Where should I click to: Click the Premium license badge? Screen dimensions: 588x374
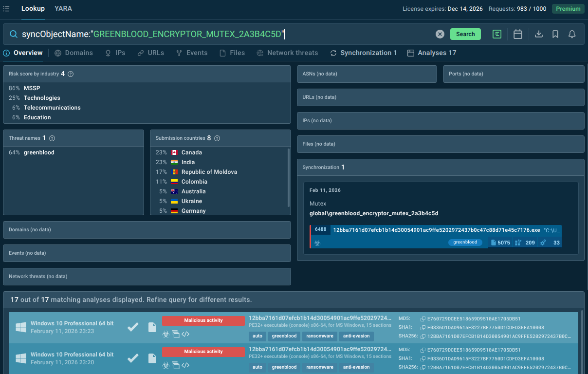568,9
